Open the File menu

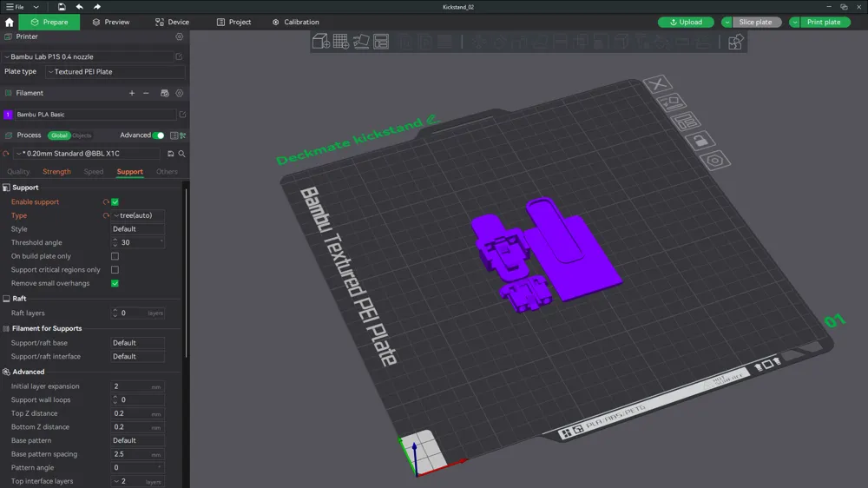(x=16, y=7)
